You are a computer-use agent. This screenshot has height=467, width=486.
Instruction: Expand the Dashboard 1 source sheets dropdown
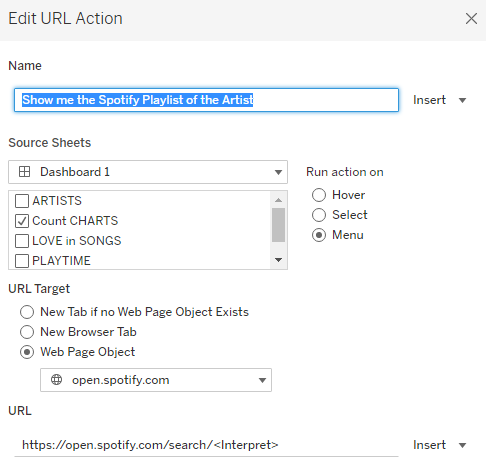(148, 172)
